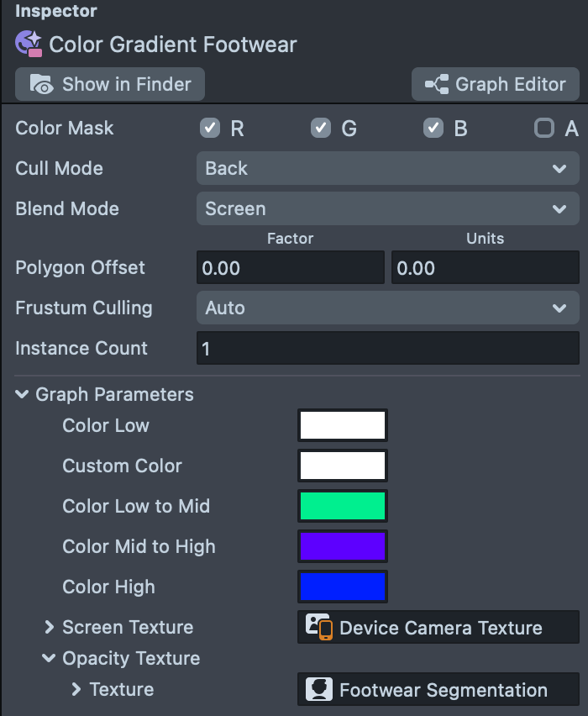Screen dimensions: 588x716
Task: Open the purple Color Mid to High swatch
Action: pos(343,546)
